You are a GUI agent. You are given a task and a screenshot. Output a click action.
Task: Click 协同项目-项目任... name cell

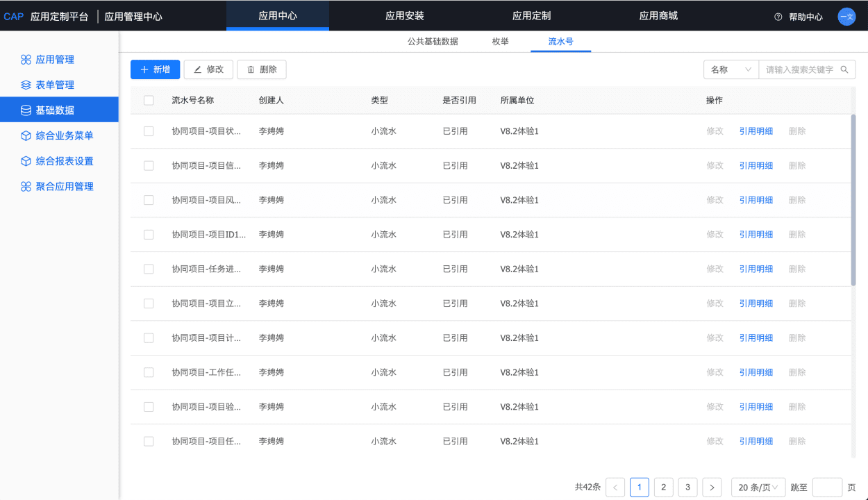pos(206,441)
